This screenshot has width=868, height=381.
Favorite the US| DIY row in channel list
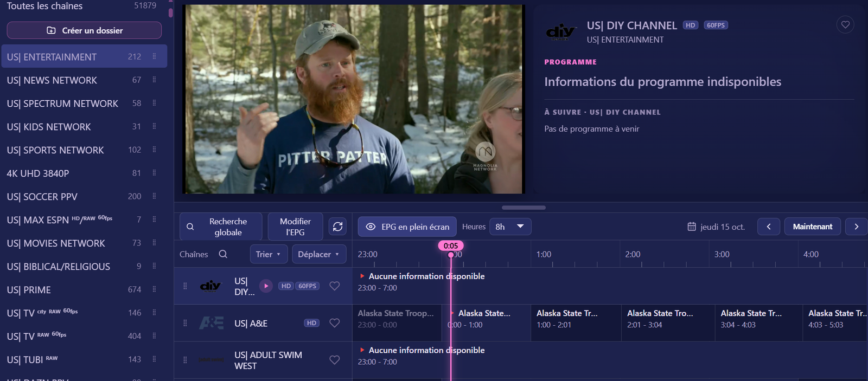coord(335,286)
